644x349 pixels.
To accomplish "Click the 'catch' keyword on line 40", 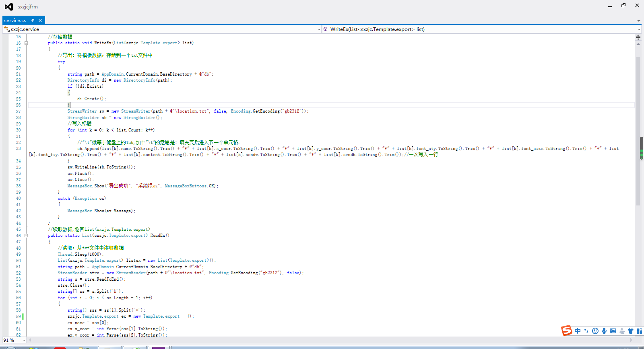I will click(64, 199).
